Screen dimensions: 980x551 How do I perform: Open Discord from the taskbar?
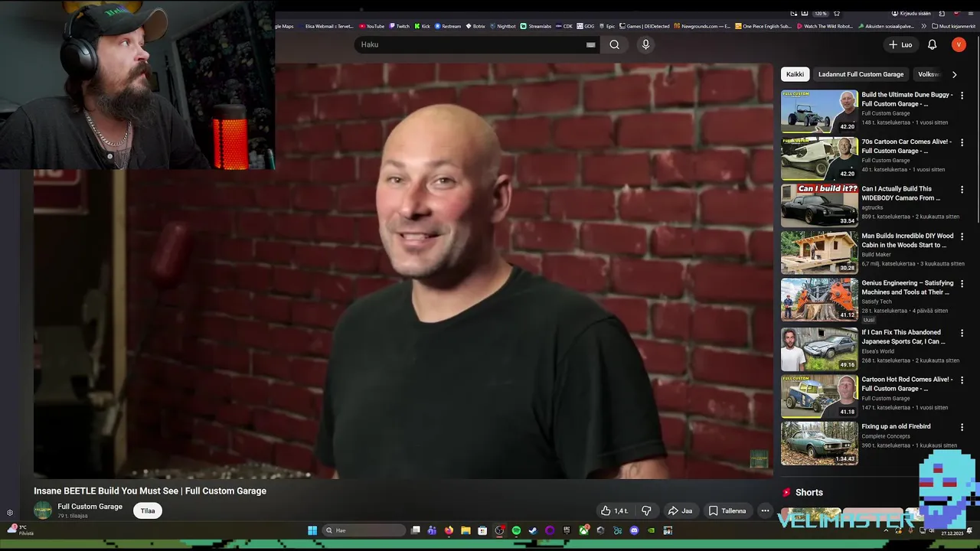pyautogui.click(x=634, y=530)
